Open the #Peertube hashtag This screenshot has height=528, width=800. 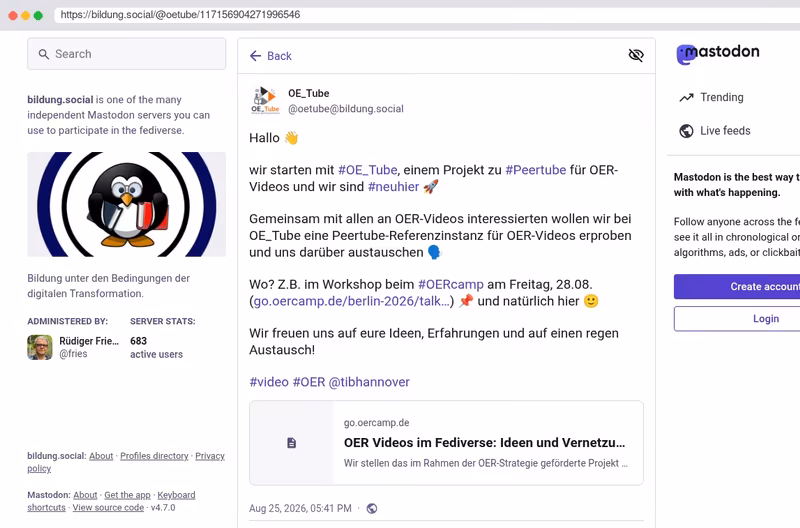pos(536,170)
